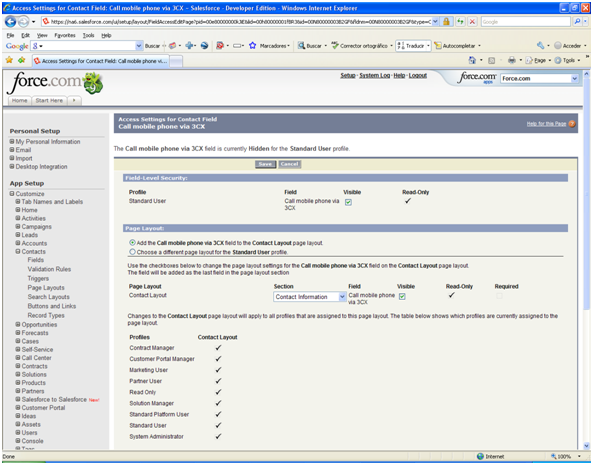Open the Help for this Page link
This screenshot has height=465, width=593.
(546, 124)
